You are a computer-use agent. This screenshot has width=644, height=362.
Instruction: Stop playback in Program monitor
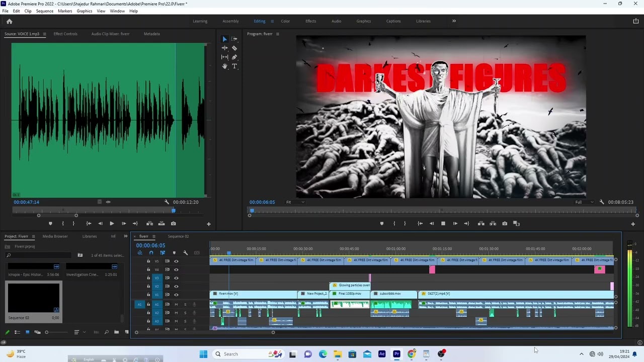pos(443,224)
